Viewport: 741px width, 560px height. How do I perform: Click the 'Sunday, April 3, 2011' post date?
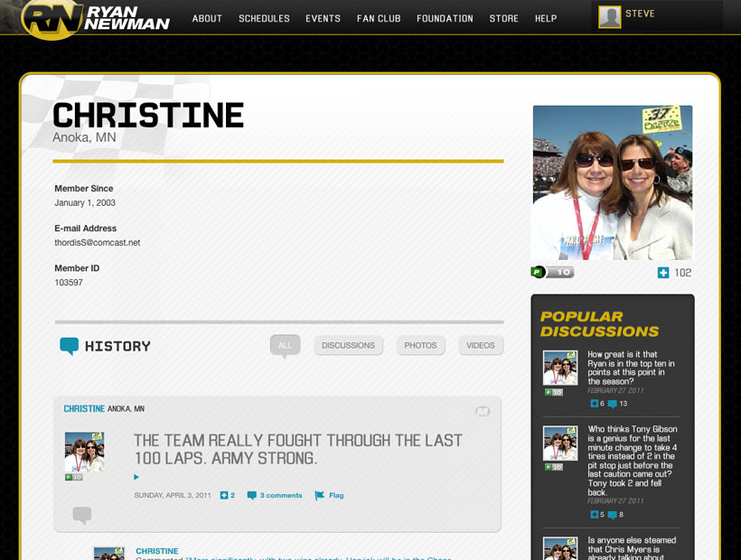pyautogui.click(x=173, y=495)
